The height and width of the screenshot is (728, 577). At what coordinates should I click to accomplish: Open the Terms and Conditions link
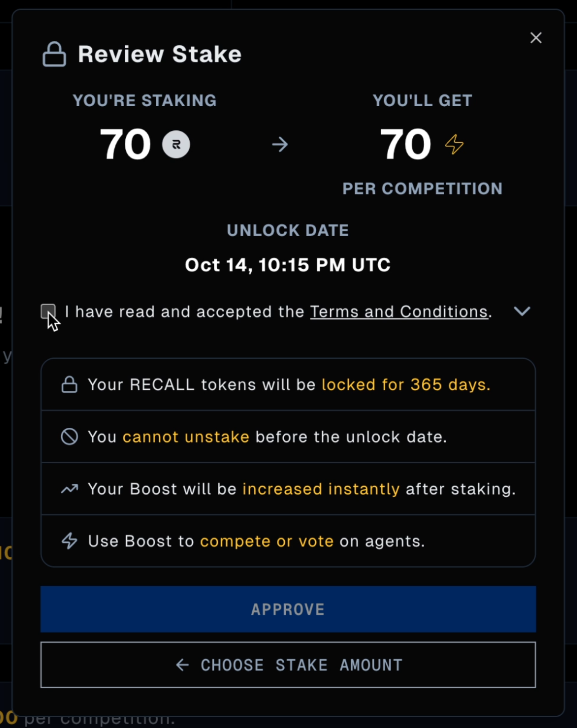click(399, 312)
